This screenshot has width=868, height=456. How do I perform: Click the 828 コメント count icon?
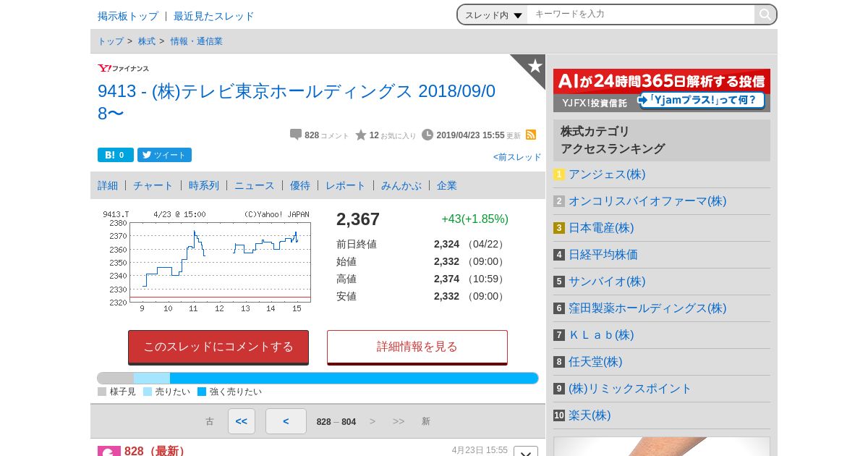[x=296, y=135]
